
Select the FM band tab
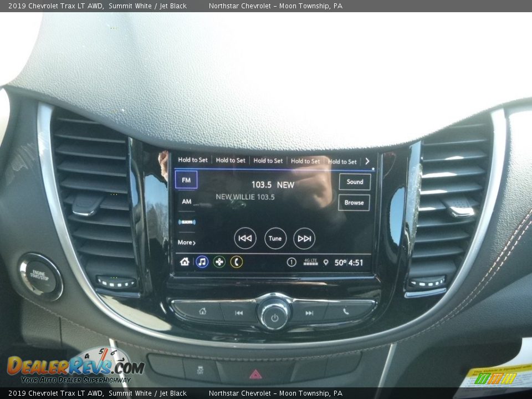pos(186,180)
